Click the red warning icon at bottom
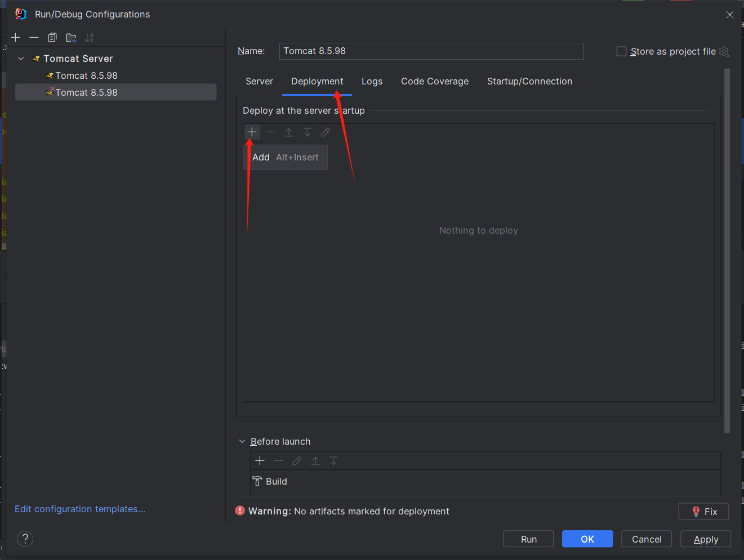 pyautogui.click(x=240, y=510)
